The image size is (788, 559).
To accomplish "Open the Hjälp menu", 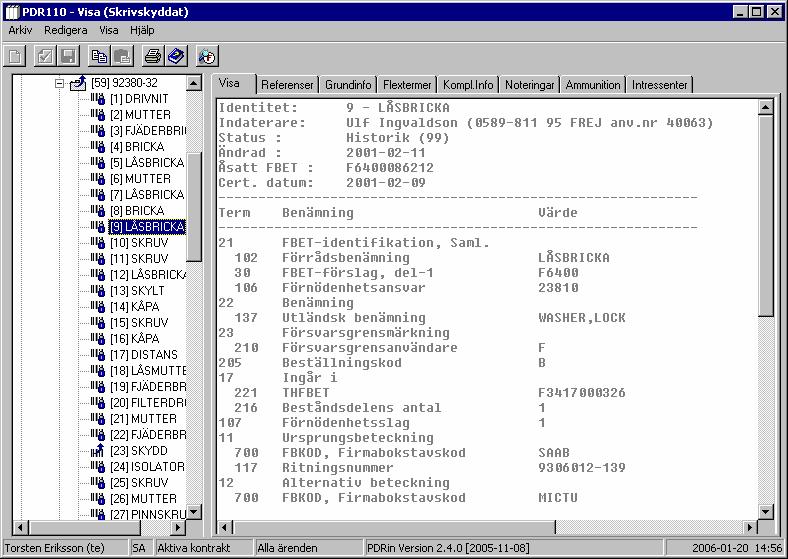I will pos(142,30).
